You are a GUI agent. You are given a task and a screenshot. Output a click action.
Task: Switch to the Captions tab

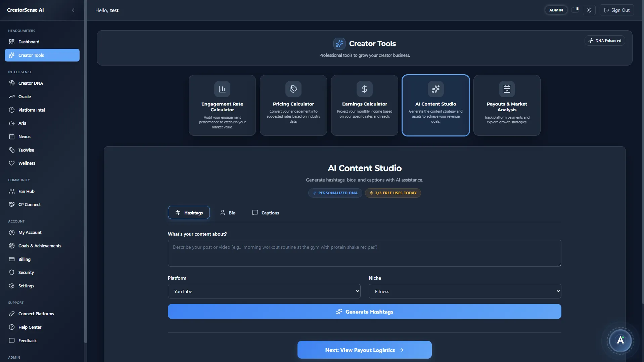pos(265,212)
